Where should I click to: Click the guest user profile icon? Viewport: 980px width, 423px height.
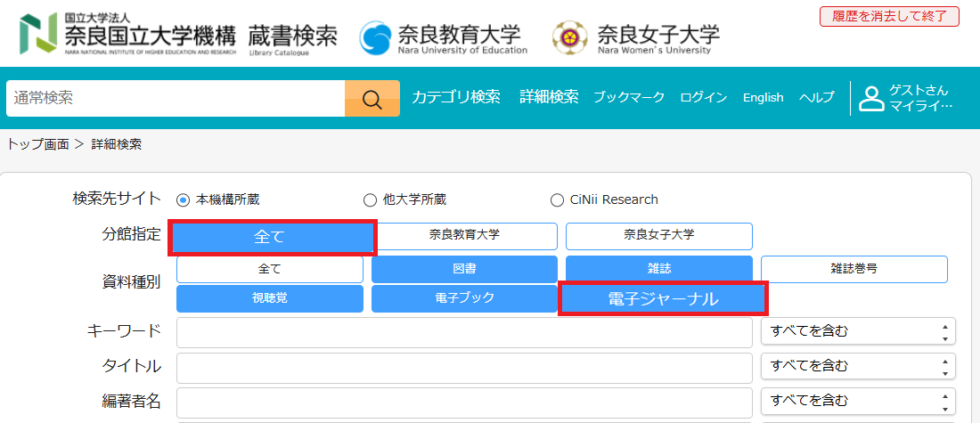[x=870, y=99]
